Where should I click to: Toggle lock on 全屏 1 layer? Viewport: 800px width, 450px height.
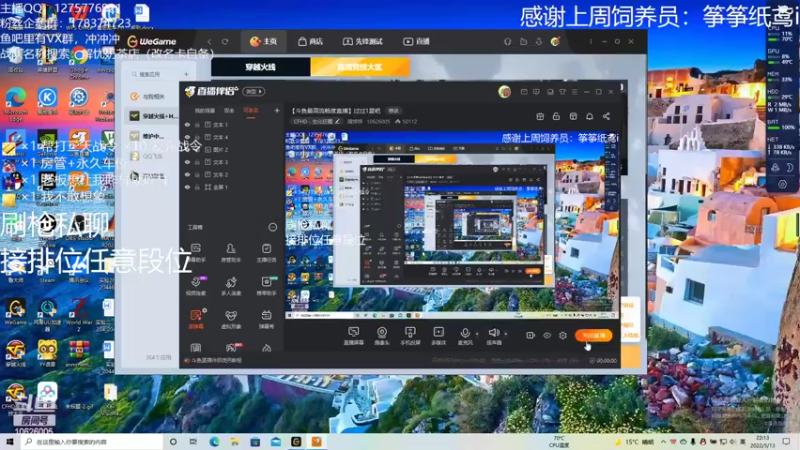click(197, 187)
